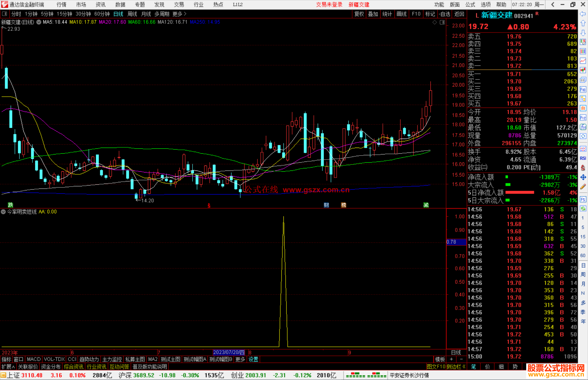
Task: Click the candlestick chart sidebar icon
Action: [x=583, y=70]
